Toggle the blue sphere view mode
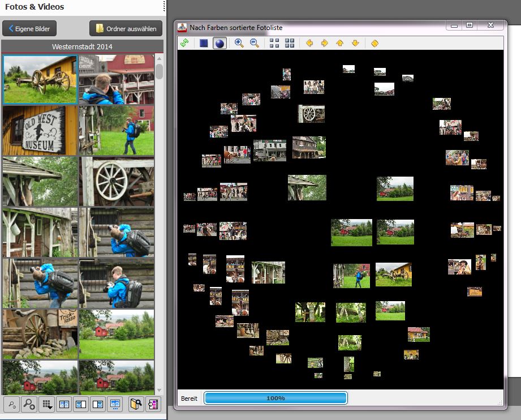The image size is (521, 420). pyautogui.click(x=219, y=43)
